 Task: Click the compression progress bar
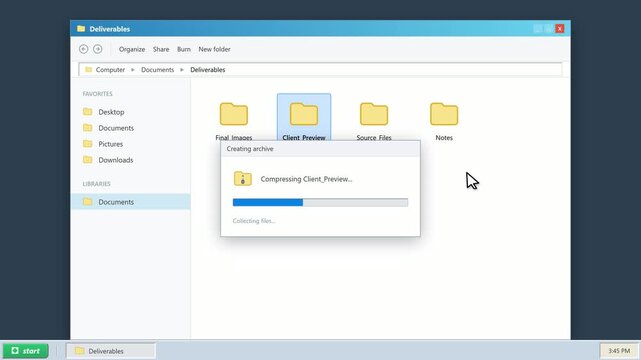tap(320, 202)
